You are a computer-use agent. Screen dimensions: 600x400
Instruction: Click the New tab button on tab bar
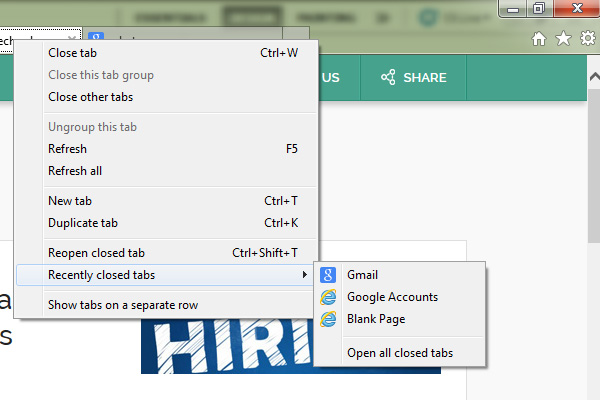(x=296, y=33)
